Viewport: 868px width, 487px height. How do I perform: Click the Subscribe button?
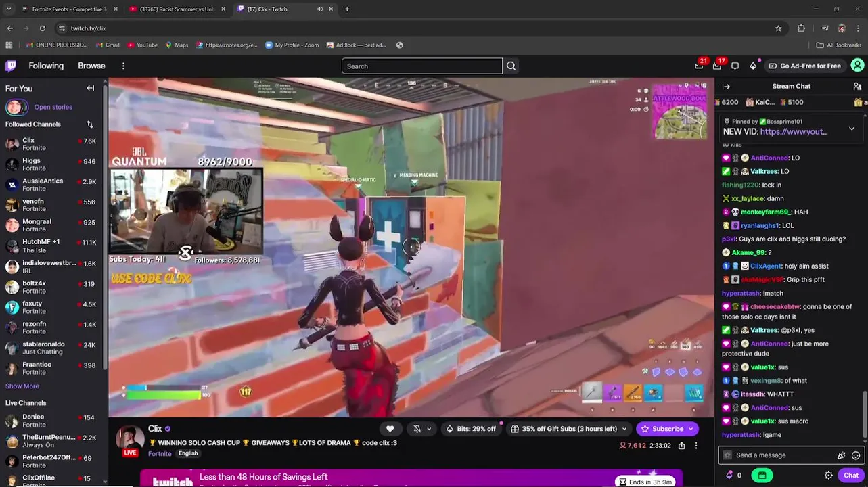click(x=662, y=429)
